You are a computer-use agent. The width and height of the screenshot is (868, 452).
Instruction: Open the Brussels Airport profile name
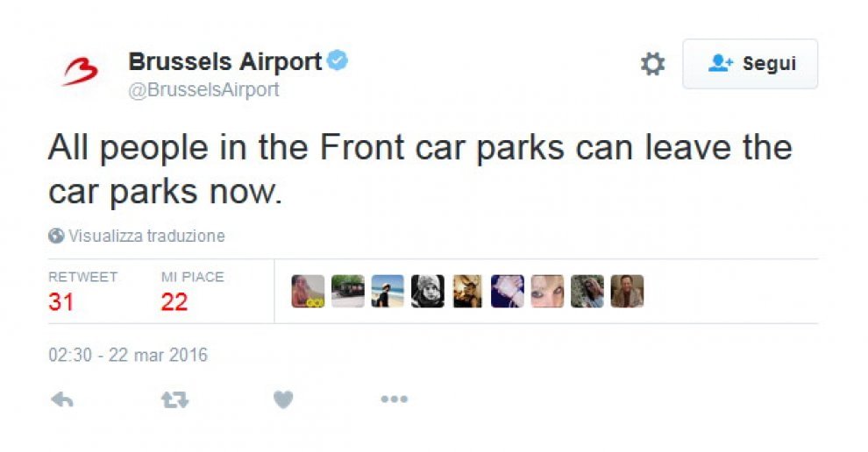click(224, 61)
